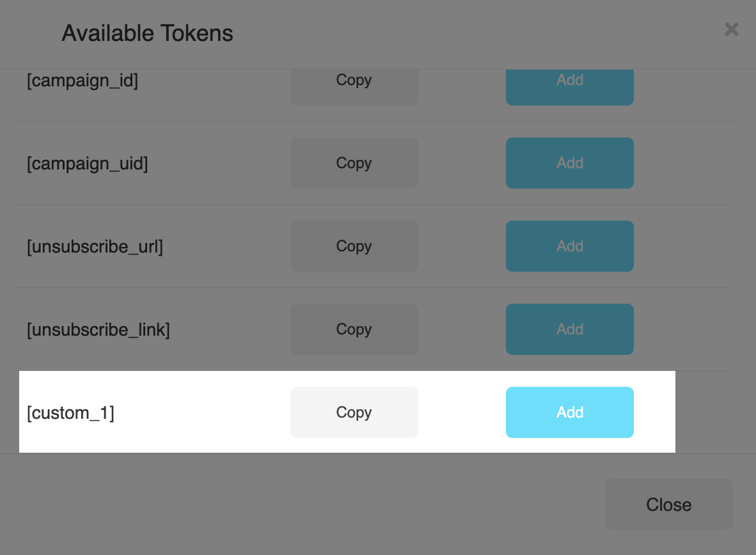This screenshot has width=756, height=555.
Task: Copy the [unsubscribe_url] token
Action: 354,246
